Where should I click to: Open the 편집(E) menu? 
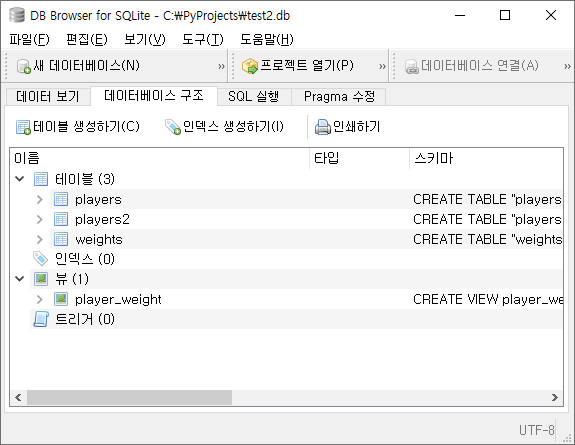click(87, 39)
